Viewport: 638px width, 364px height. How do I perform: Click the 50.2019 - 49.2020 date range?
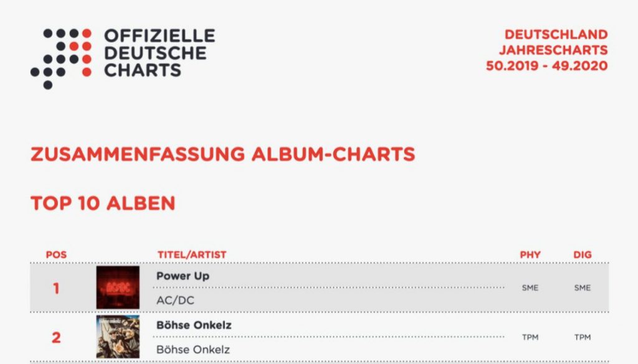click(546, 66)
